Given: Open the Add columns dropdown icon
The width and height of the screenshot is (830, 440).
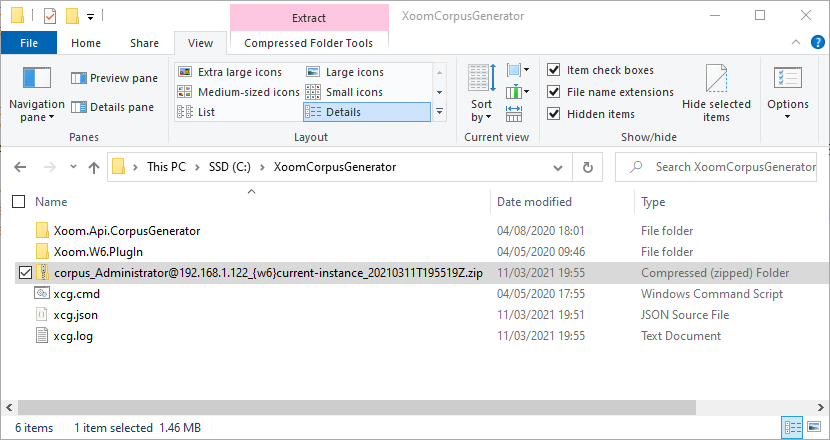Looking at the screenshot, I should click(x=518, y=92).
